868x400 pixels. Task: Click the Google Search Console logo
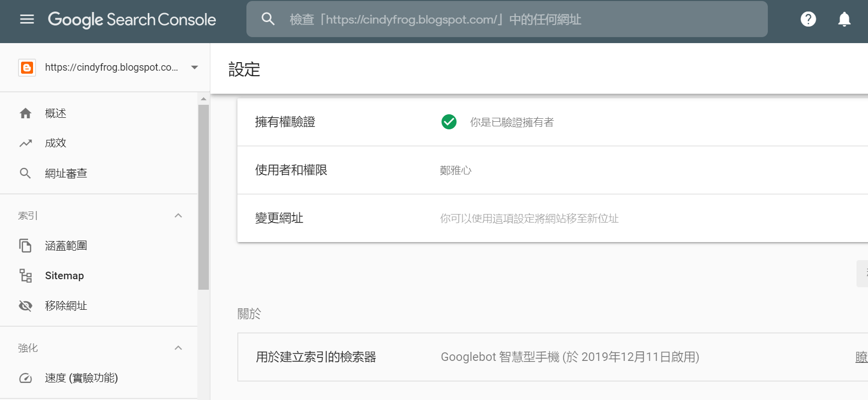tap(132, 20)
